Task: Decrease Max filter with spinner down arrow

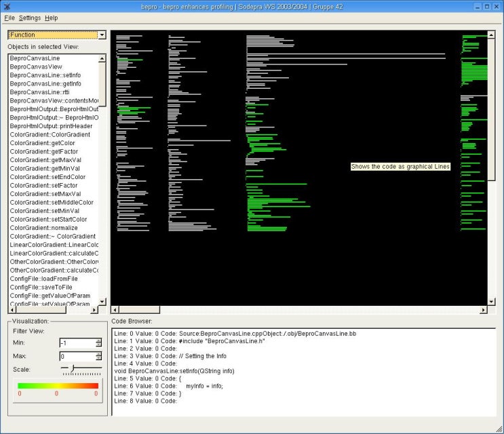Action: point(98,358)
